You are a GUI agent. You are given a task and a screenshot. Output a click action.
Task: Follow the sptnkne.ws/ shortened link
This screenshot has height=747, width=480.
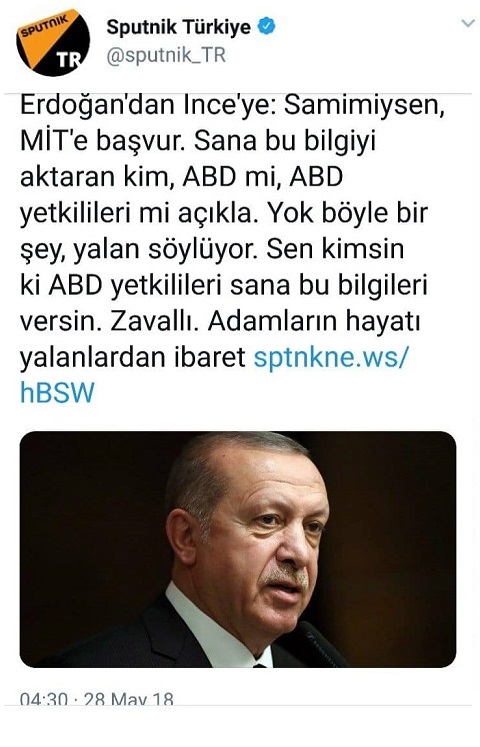331,357
